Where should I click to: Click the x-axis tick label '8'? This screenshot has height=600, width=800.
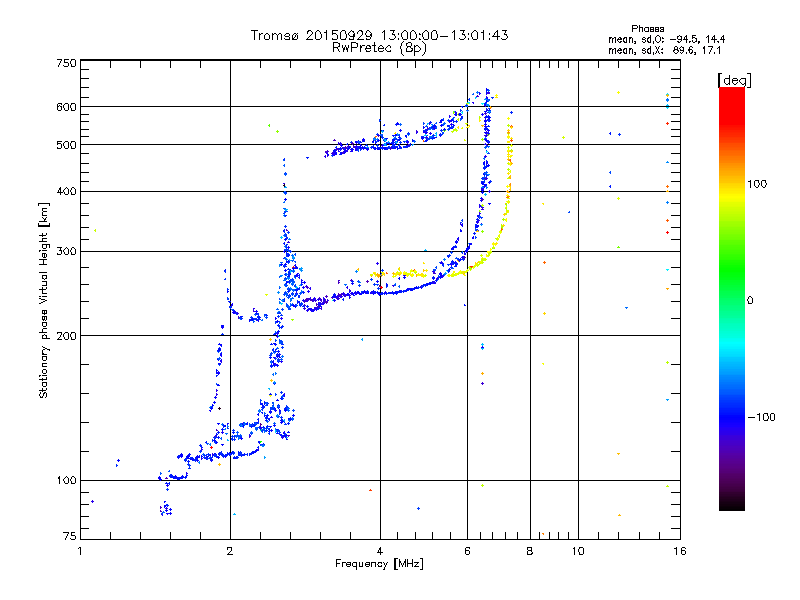coord(530,551)
